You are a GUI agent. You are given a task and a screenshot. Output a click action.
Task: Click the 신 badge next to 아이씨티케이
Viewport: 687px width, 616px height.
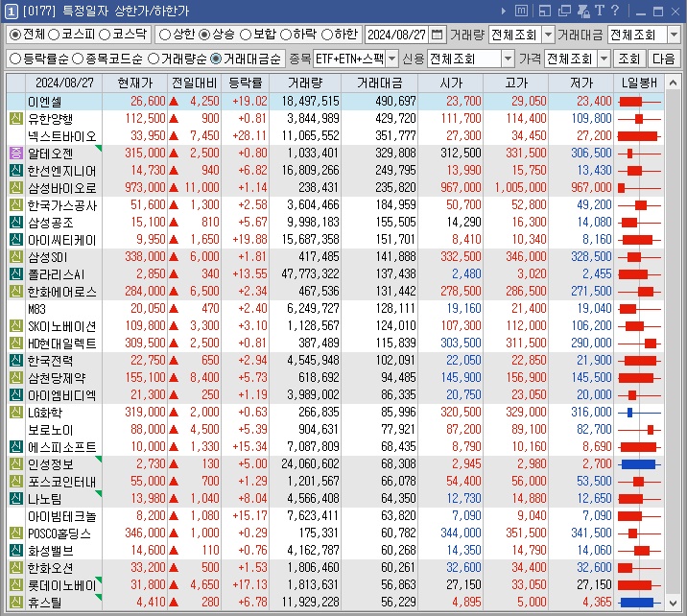pos(16,240)
